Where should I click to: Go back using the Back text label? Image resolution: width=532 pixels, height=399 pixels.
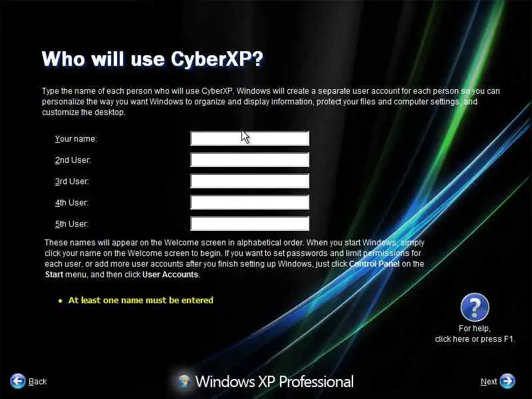tap(37, 382)
